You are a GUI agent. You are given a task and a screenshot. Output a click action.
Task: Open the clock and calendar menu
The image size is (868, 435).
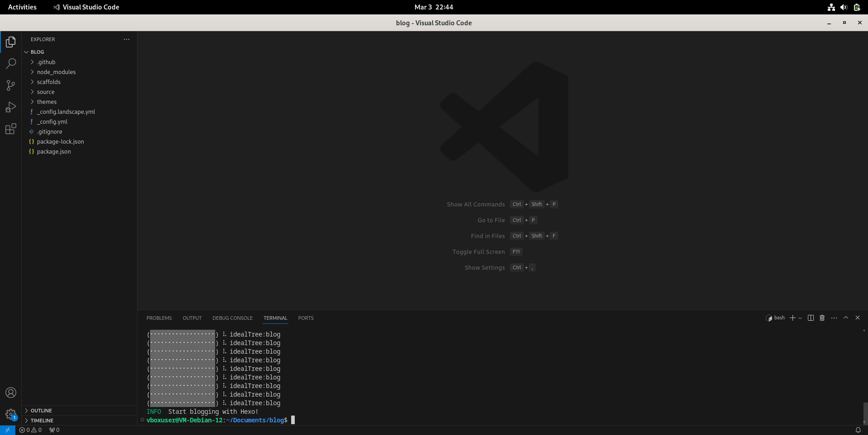(x=434, y=7)
